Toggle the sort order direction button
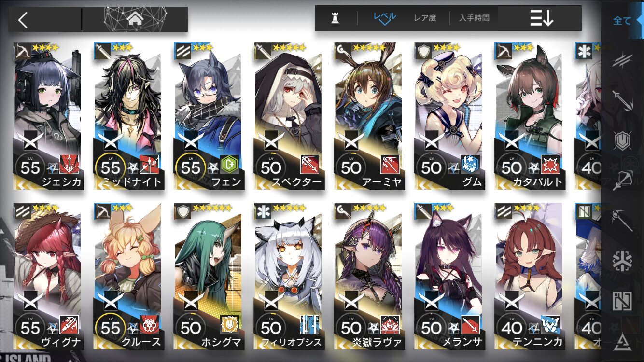The image size is (644, 362). click(x=541, y=18)
